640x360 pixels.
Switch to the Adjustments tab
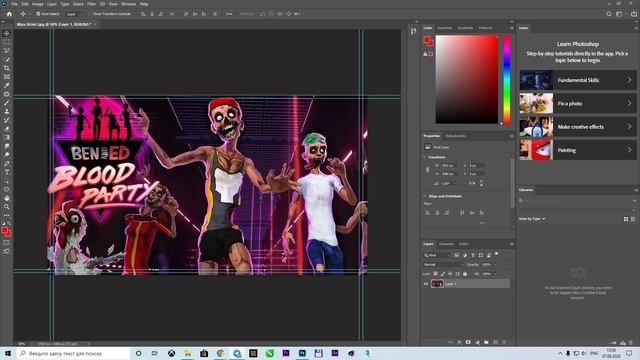coord(455,136)
